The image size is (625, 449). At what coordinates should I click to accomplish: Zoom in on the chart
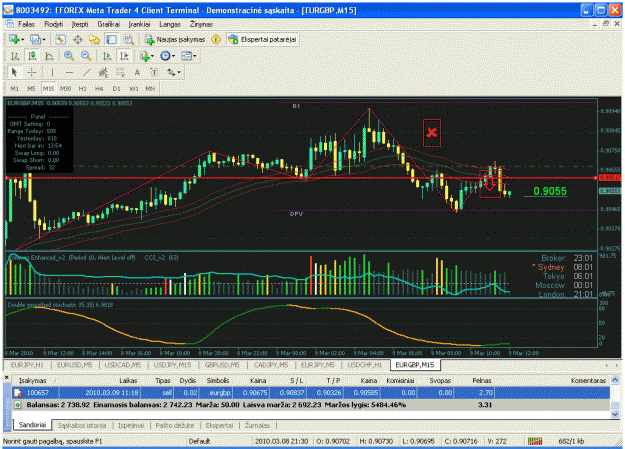[69, 56]
